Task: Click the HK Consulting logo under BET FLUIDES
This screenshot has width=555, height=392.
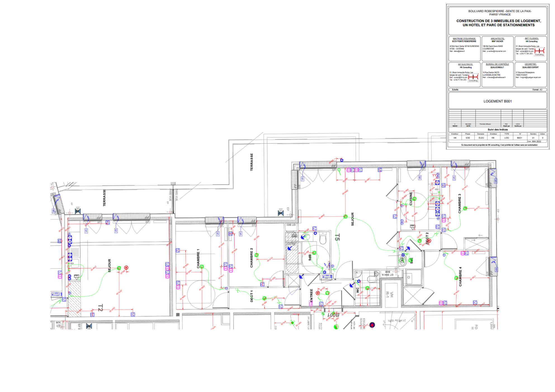Action: click(539, 51)
